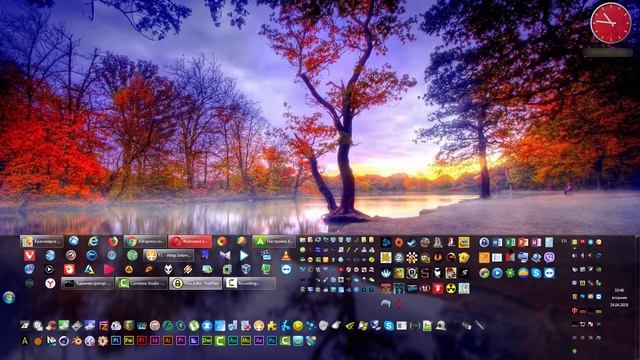Open Adobe Dreamweaver (Dw) icon
This screenshot has height=360, width=640.
click(207, 341)
